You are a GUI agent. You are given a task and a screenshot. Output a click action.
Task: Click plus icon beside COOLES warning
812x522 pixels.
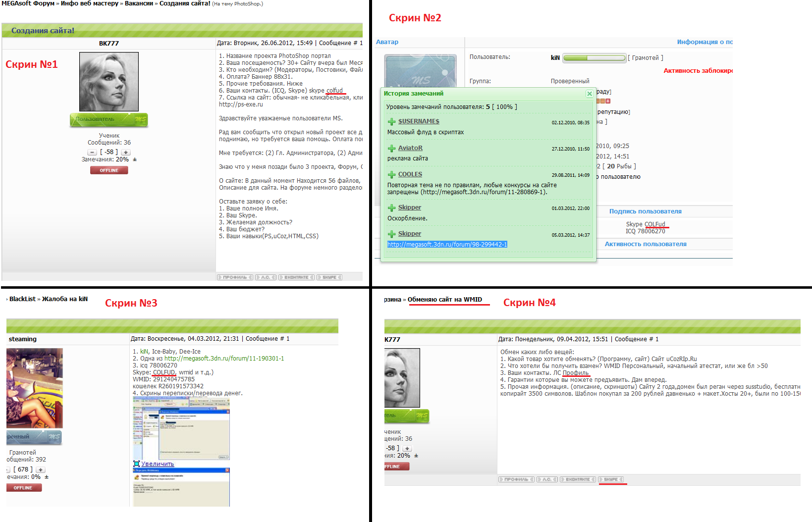click(x=391, y=175)
